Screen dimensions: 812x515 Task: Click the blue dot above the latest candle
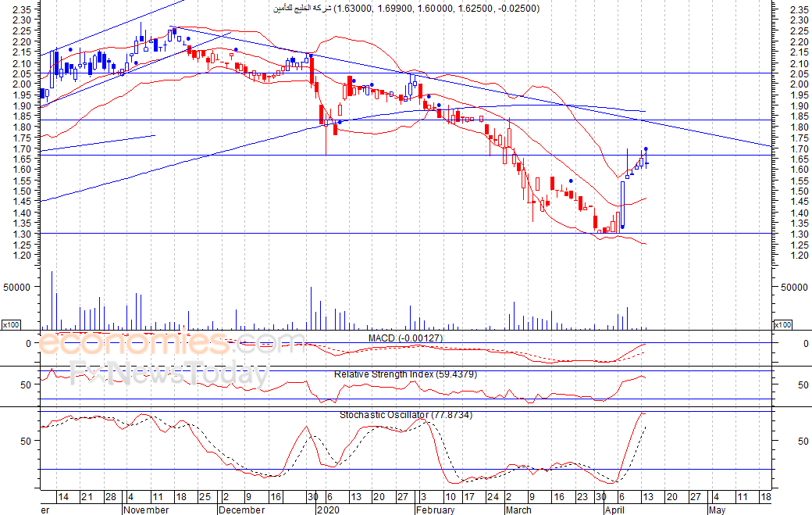tap(646, 149)
